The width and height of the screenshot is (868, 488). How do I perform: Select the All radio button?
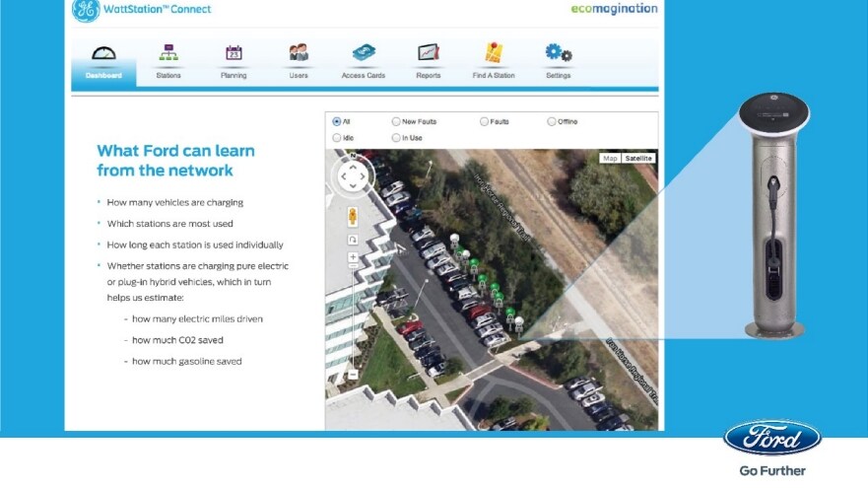(x=337, y=121)
